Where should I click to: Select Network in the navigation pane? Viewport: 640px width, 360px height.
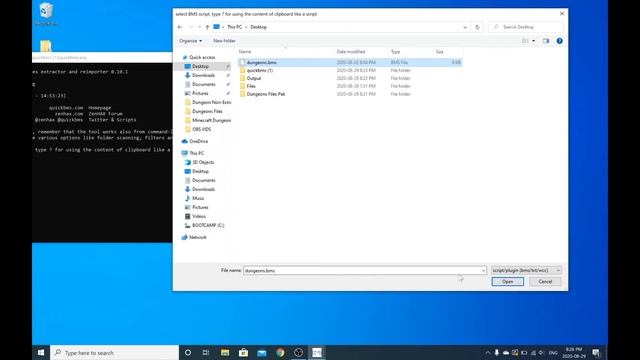pos(198,237)
